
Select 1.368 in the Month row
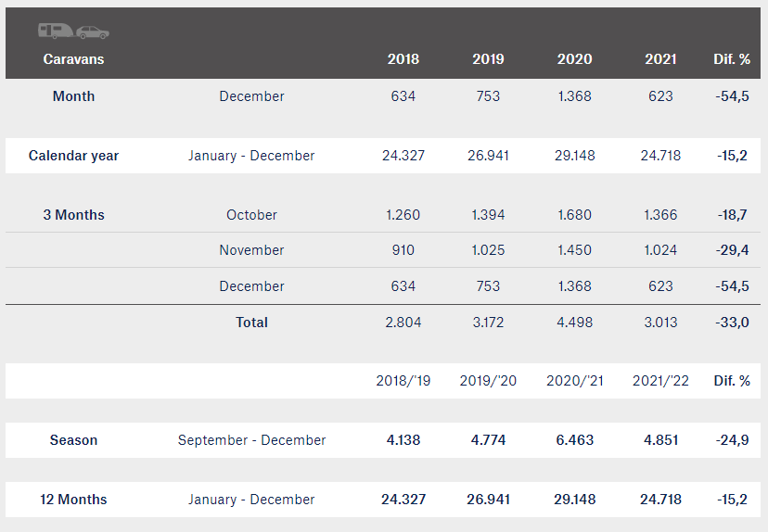(x=574, y=95)
